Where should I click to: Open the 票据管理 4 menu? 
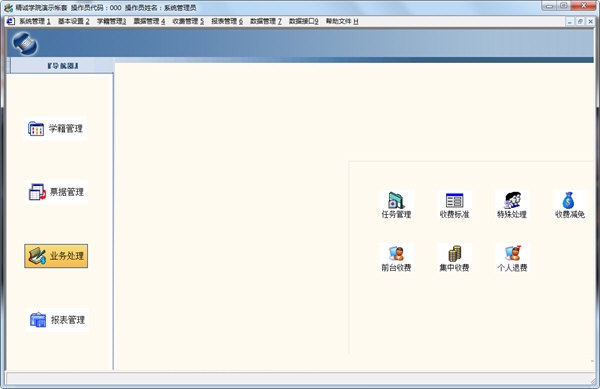[x=149, y=21]
